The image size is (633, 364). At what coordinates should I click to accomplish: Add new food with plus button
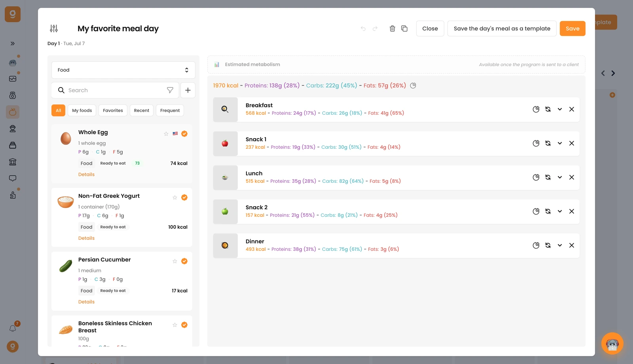[x=188, y=90]
